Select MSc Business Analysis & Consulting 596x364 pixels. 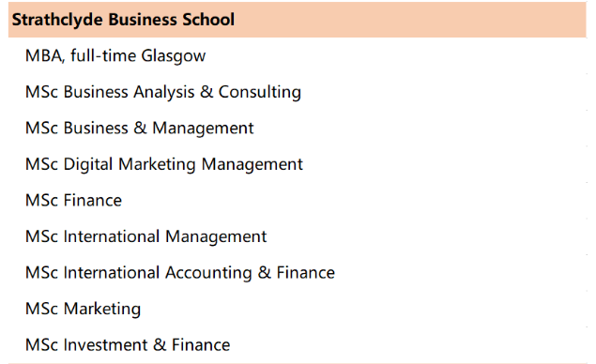pos(298,92)
